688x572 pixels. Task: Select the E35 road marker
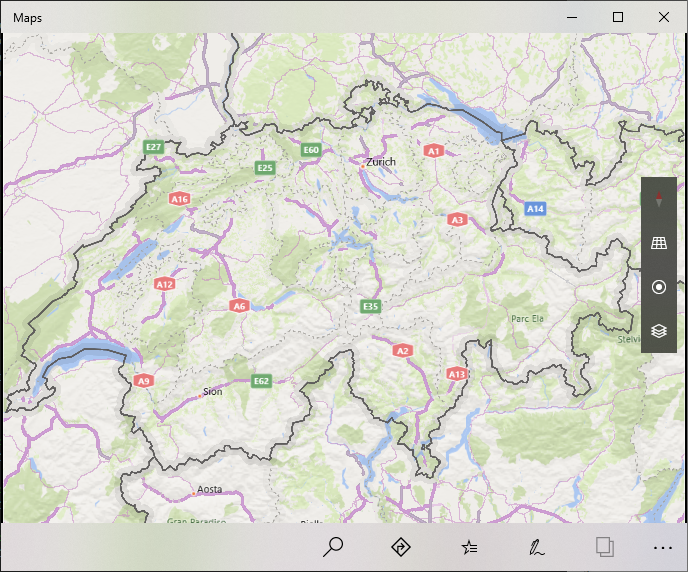[x=371, y=306]
